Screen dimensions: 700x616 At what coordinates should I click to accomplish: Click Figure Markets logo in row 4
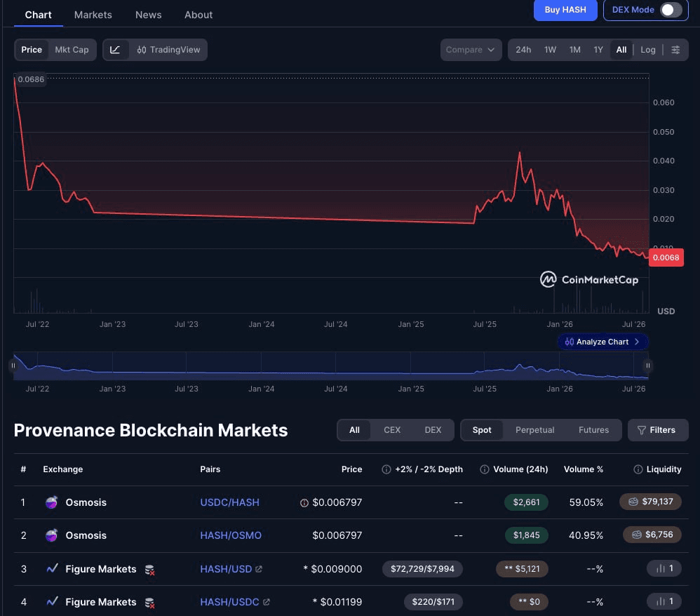(52, 601)
